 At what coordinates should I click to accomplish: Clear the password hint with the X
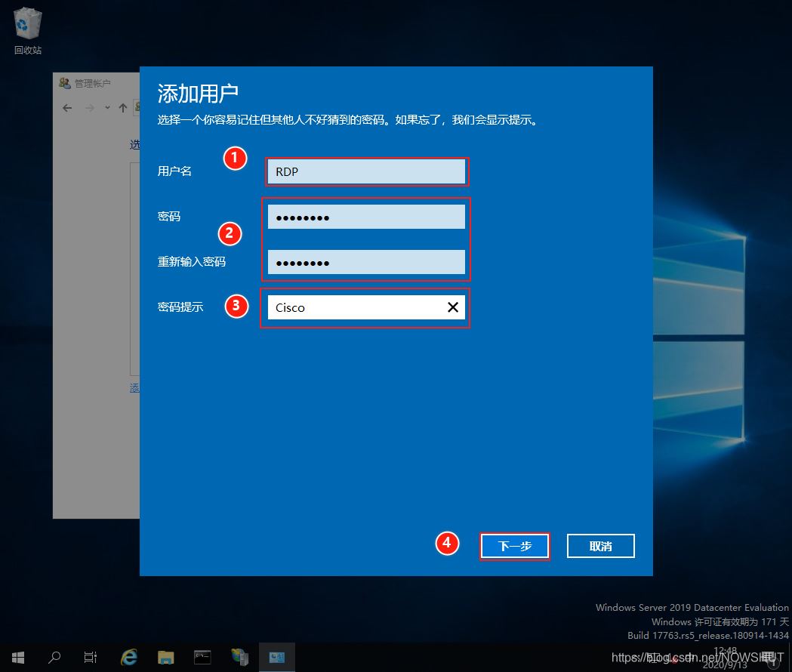pos(453,307)
